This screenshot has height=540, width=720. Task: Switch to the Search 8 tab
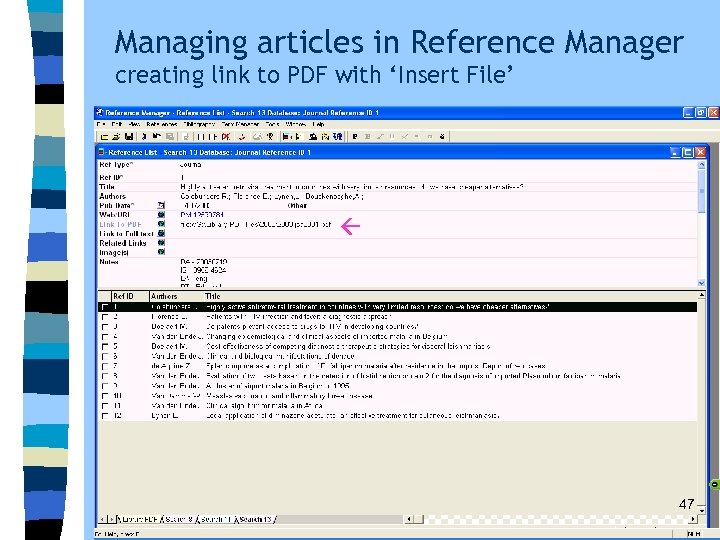point(179,519)
